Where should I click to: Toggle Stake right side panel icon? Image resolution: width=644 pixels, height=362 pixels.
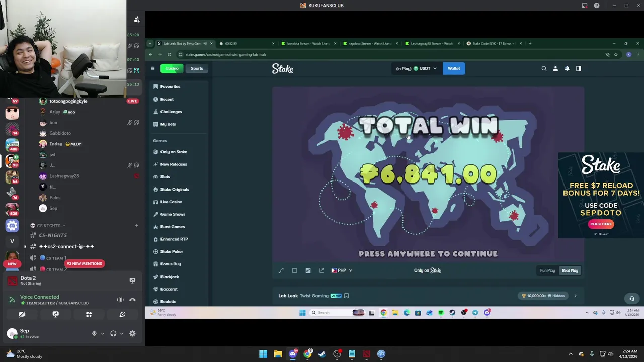click(x=579, y=68)
